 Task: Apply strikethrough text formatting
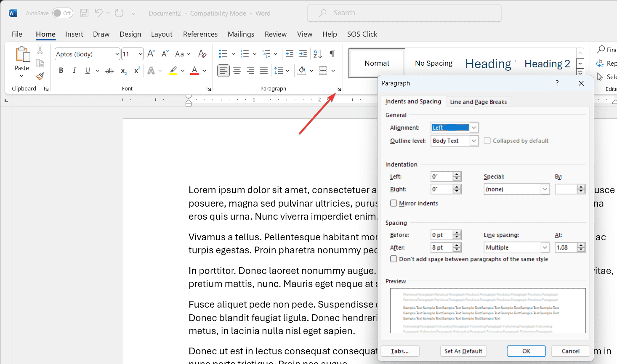pos(109,71)
